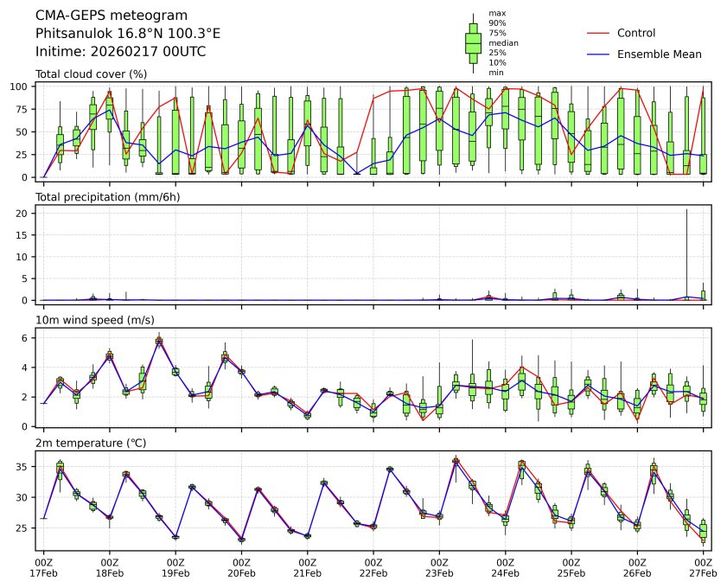Click the box-and-whisker legend symbol
Screen dimensions: 727x588
pyautogui.click(x=473, y=43)
